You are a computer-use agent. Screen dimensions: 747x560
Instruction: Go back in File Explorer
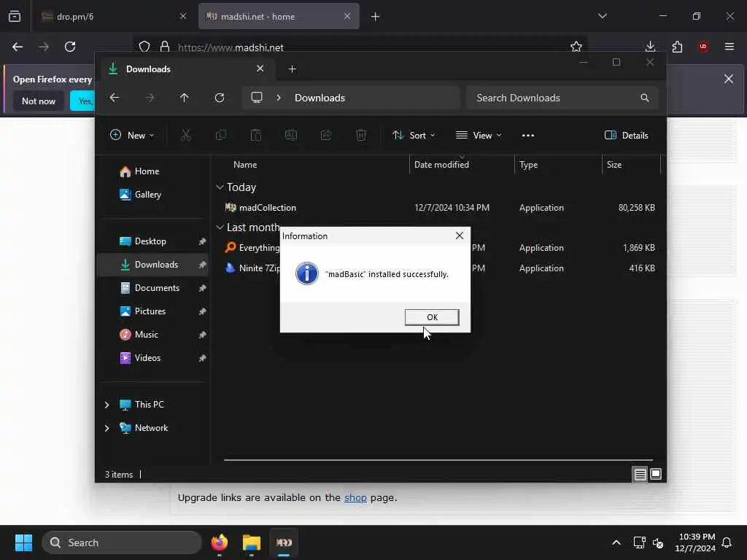pos(115,98)
